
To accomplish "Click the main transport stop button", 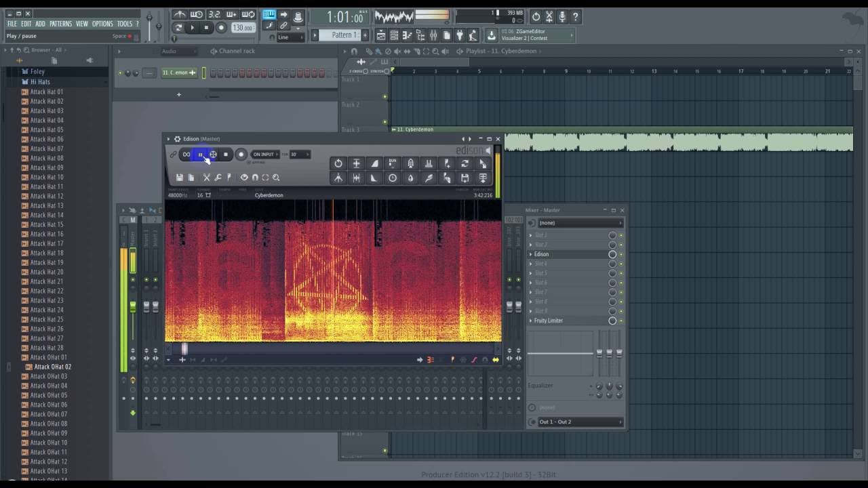I will 206,28.
